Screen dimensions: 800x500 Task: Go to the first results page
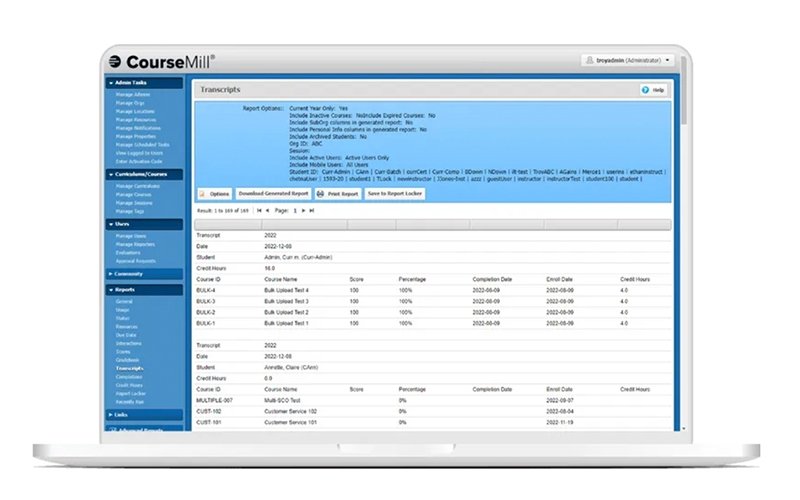click(x=259, y=211)
